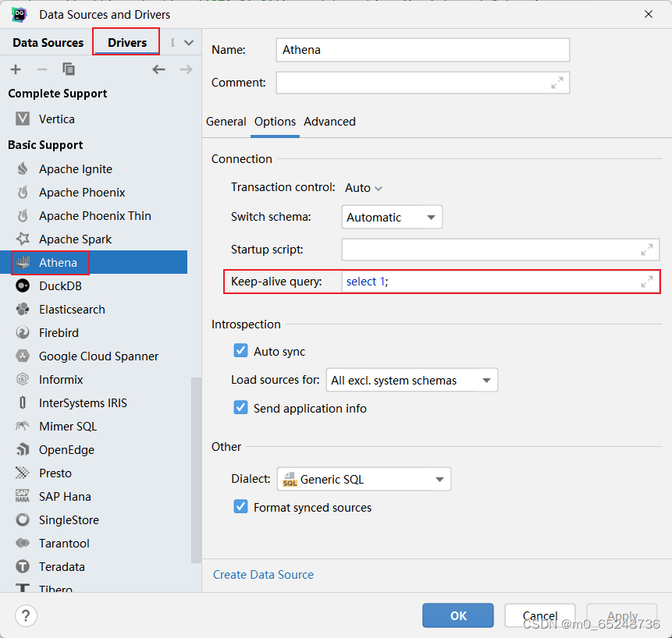The height and width of the screenshot is (638, 672).
Task: Click the Create Data Source link
Action: (263, 574)
